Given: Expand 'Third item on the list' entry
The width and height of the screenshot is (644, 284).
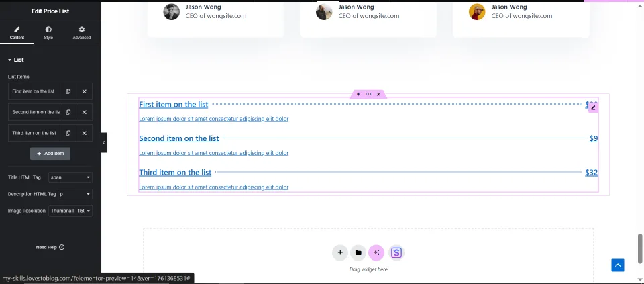Looking at the screenshot, I should (34, 133).
